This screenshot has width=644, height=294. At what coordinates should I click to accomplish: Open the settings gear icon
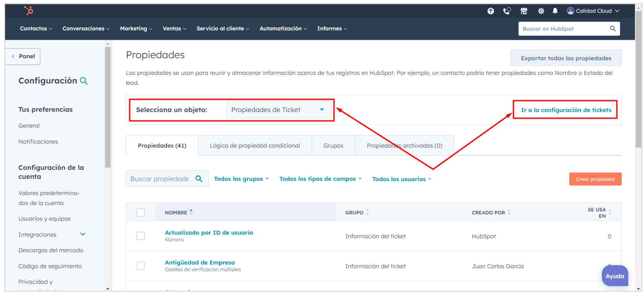(x=541, y=11)
